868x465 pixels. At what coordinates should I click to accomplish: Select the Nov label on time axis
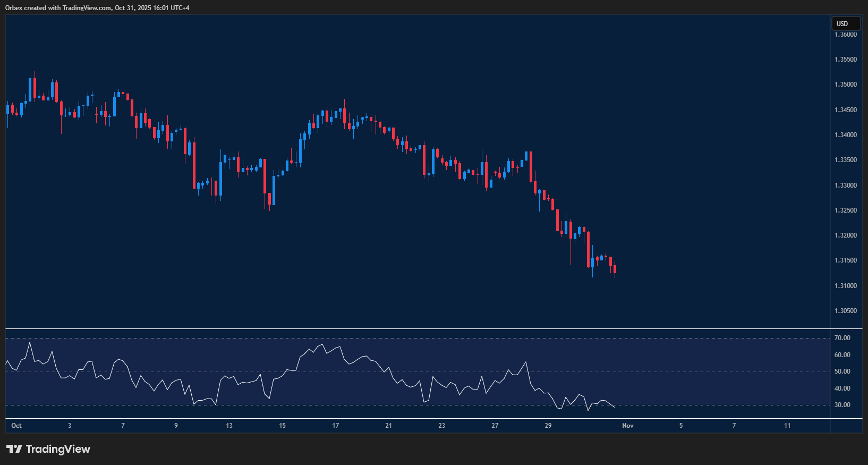click(628, 426)
